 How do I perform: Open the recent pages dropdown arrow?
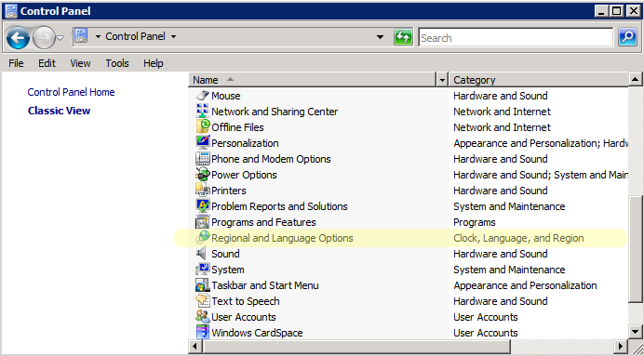[x=60, y=38]
